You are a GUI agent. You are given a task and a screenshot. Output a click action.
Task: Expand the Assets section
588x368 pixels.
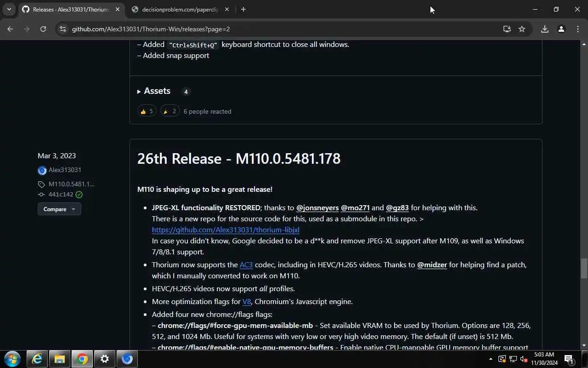tap(154, 91)
